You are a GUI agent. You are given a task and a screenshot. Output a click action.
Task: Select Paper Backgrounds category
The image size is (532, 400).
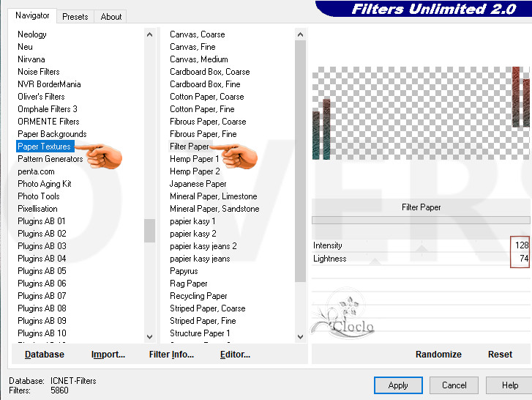click(52, 134)
